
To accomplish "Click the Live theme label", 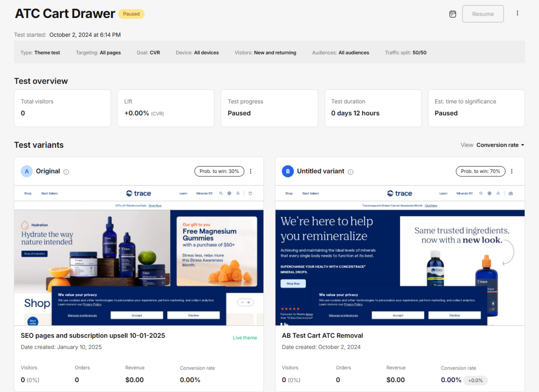I will click(x=245, y=338).
